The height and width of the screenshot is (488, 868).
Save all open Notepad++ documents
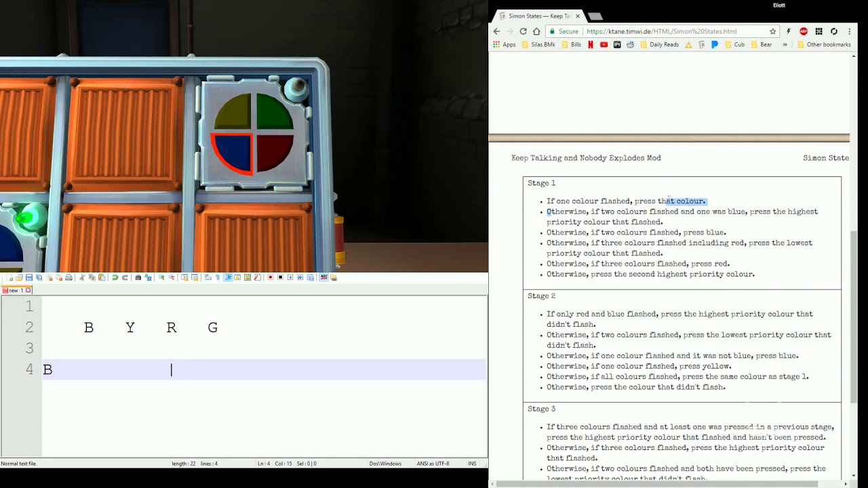[39, 277]
